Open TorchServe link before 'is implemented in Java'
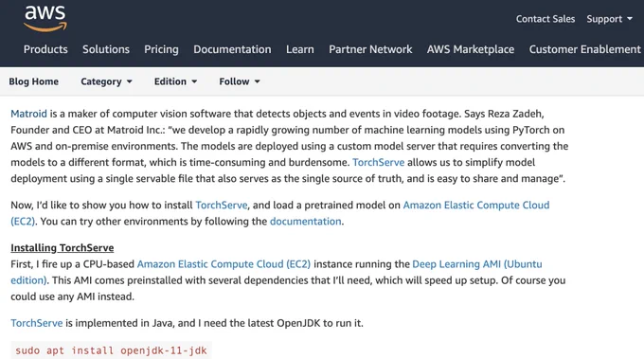 (37, 323)
